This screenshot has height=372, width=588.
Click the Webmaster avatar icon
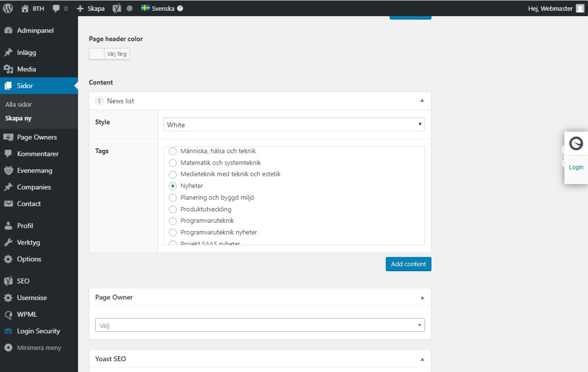tap(580, 8)
